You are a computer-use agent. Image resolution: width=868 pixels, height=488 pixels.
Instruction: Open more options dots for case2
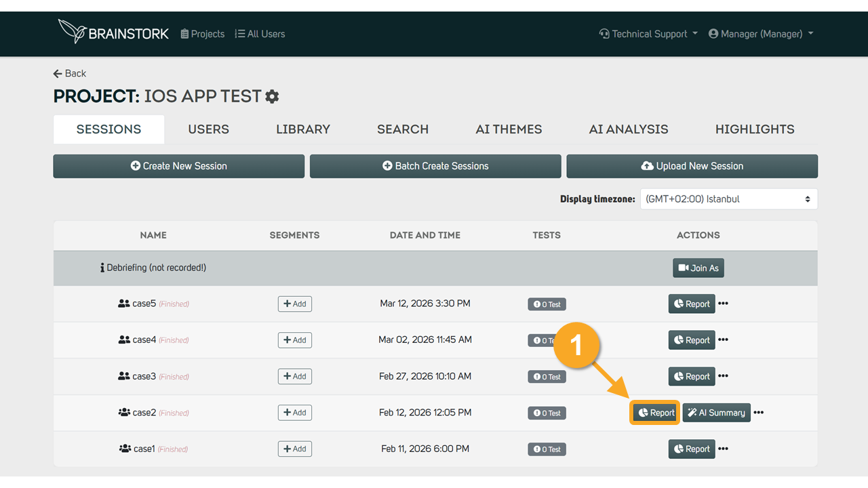[x=758, y=413]
